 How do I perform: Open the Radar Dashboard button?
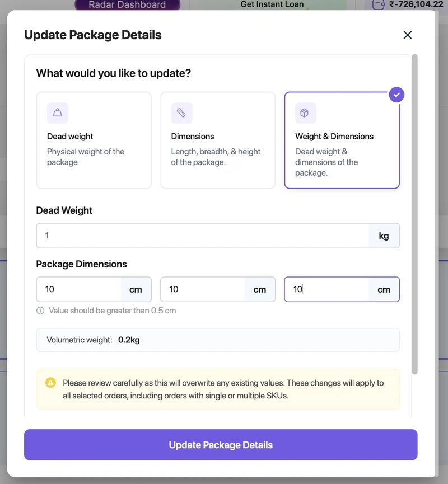(127, 4)
